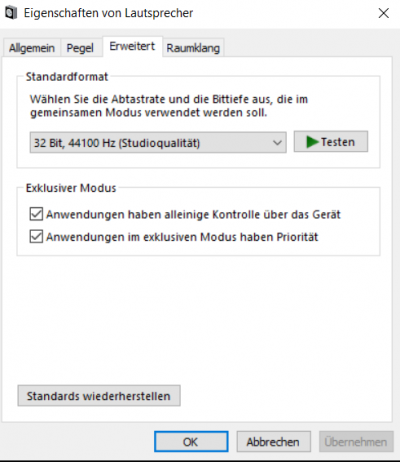Open the Pegel tab
This screenshot has height=462, width=400.
(x=80, y=48)
